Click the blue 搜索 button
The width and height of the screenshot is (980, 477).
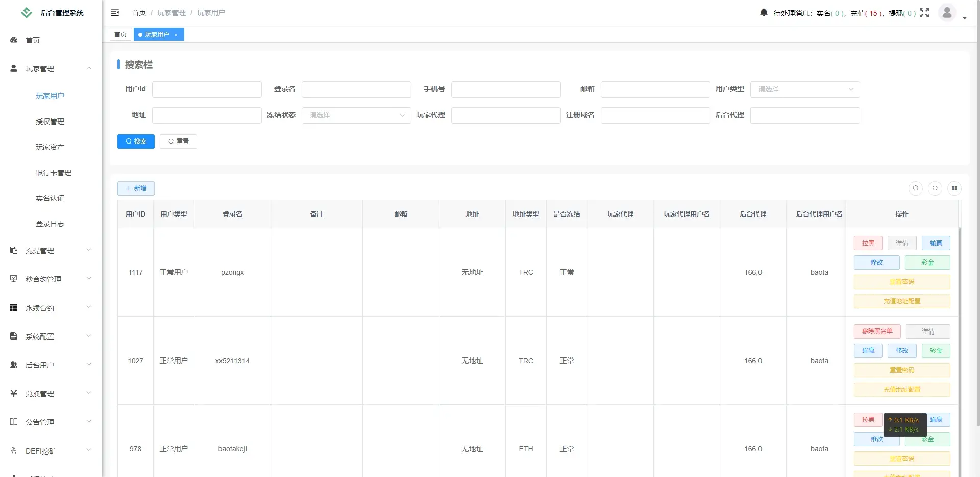point(136,141)
